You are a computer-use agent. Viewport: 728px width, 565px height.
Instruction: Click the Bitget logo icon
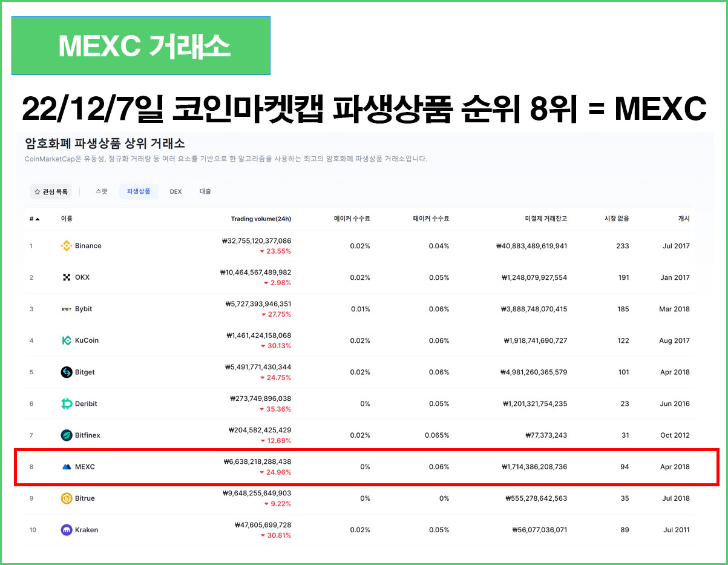pyautogui.click(x=67, y=372)
